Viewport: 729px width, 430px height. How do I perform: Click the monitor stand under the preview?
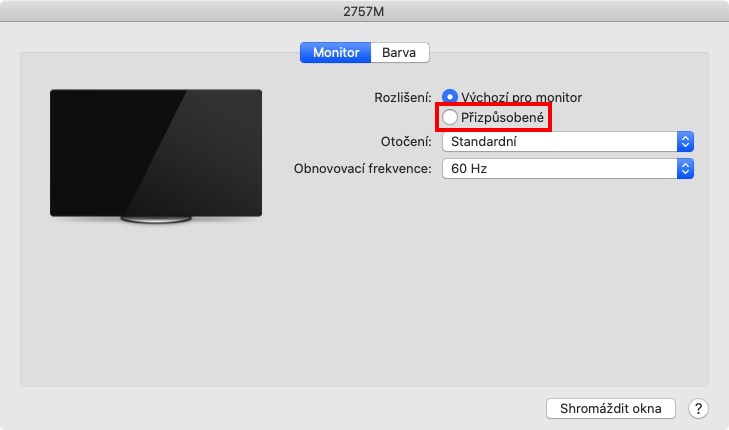tap(156, 219)
